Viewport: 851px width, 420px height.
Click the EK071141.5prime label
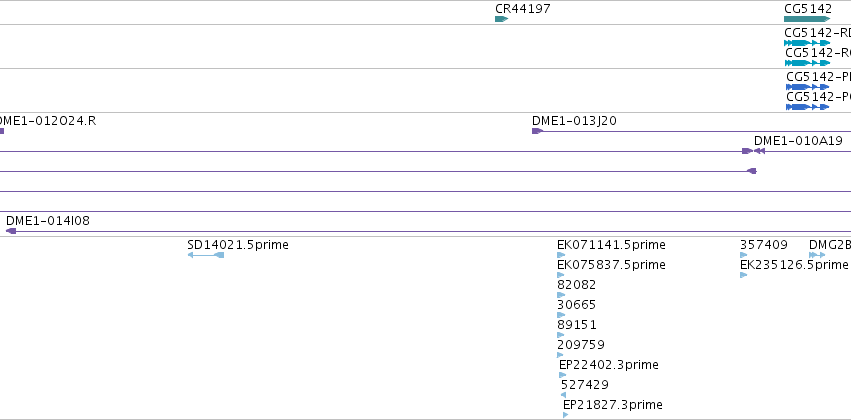611,245
